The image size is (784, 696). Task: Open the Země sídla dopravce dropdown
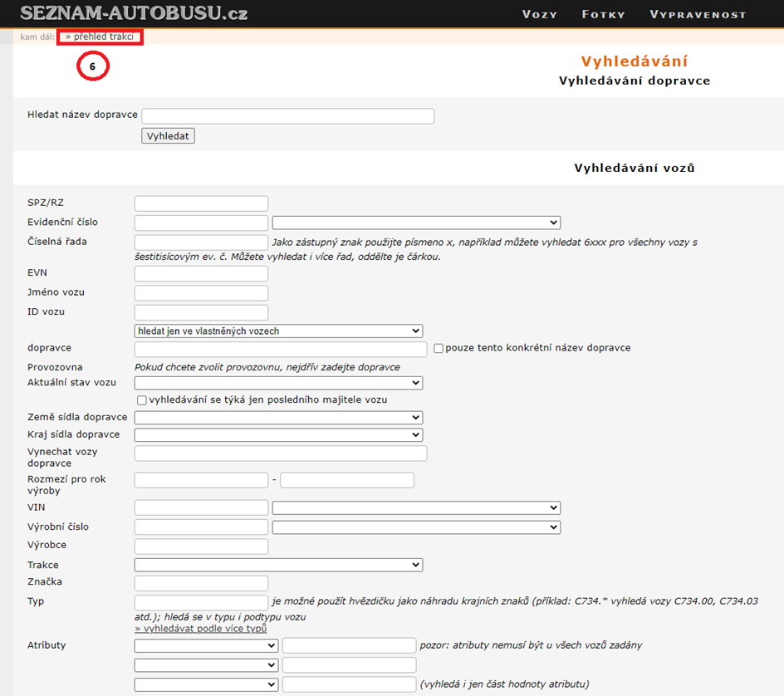[x=278, y=418]
